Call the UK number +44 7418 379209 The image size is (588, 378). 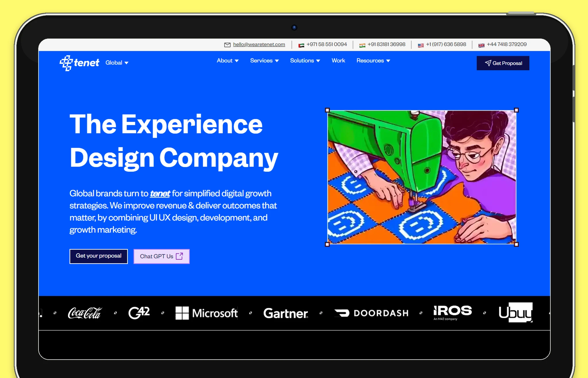pos(507,44)
